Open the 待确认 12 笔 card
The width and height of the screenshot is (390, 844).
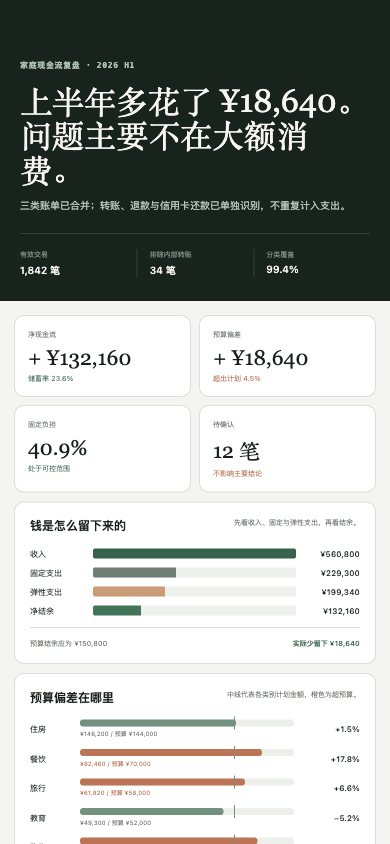(287, 448)
